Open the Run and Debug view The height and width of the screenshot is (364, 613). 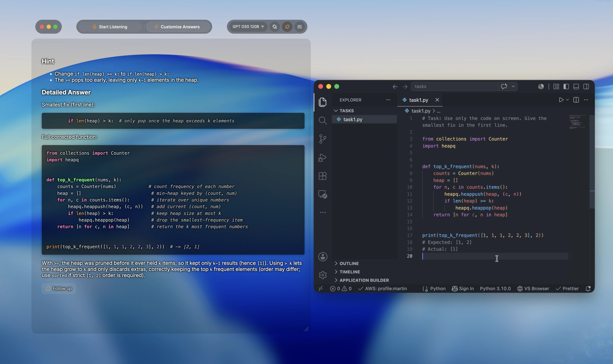[x=323, y=158]
